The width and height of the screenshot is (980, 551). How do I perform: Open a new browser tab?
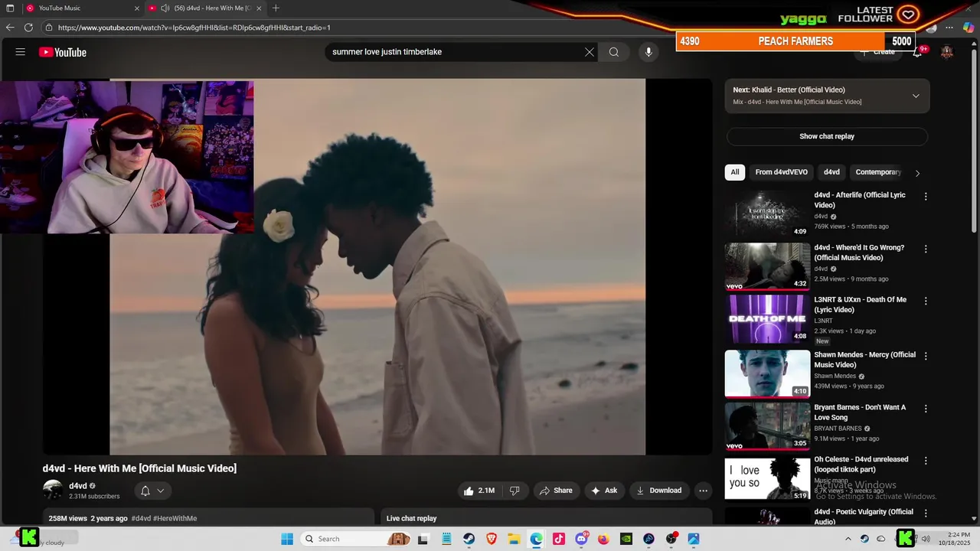point(276,8)
